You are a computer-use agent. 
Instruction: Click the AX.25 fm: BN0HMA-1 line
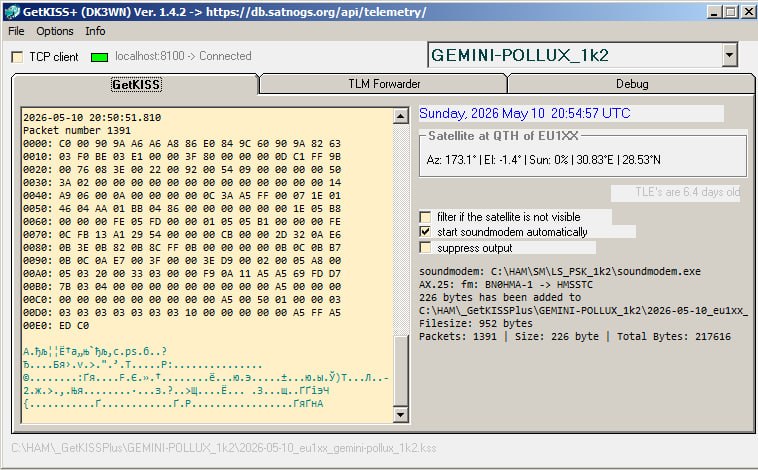point(506,284)
